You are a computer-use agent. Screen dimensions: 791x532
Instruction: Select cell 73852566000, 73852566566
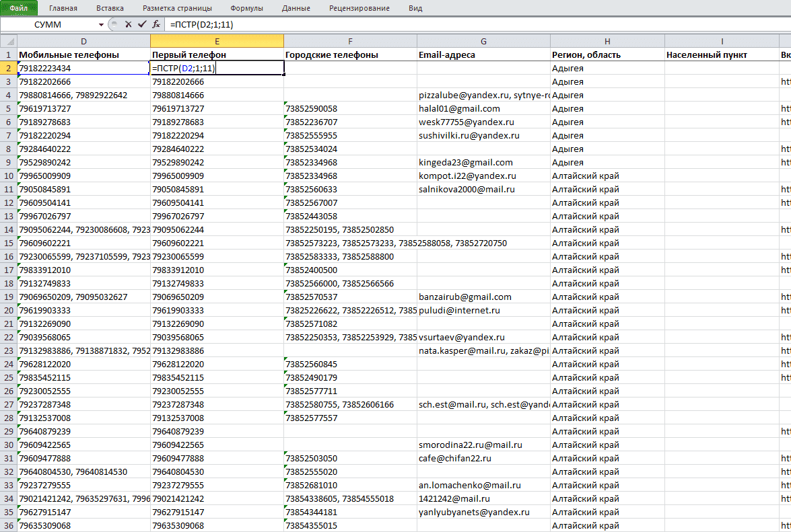click(350, 283)
